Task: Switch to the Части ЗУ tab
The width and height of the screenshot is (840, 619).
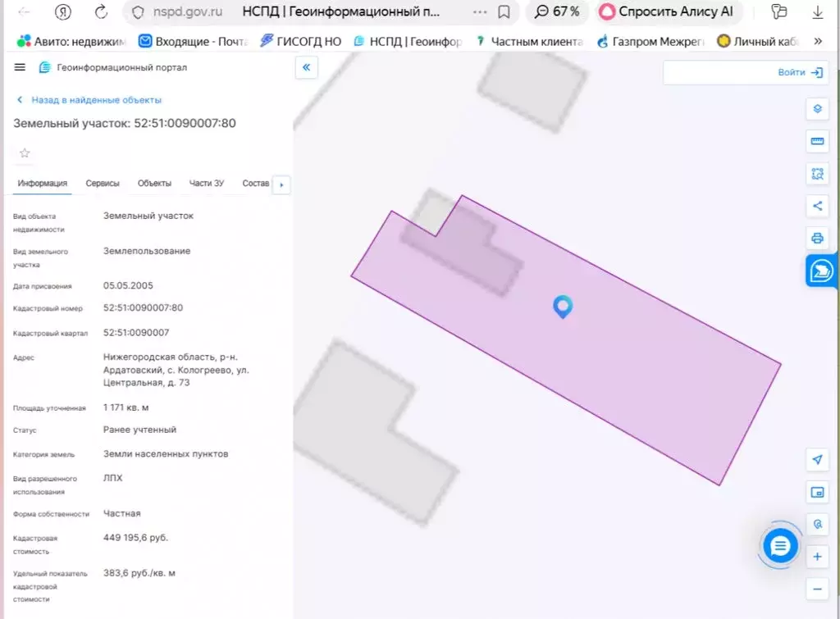Action: click(206, 184)
